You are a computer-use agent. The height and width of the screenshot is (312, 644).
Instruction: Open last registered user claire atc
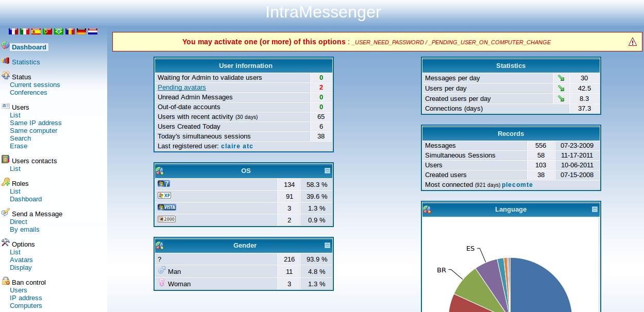pos(237,146)
